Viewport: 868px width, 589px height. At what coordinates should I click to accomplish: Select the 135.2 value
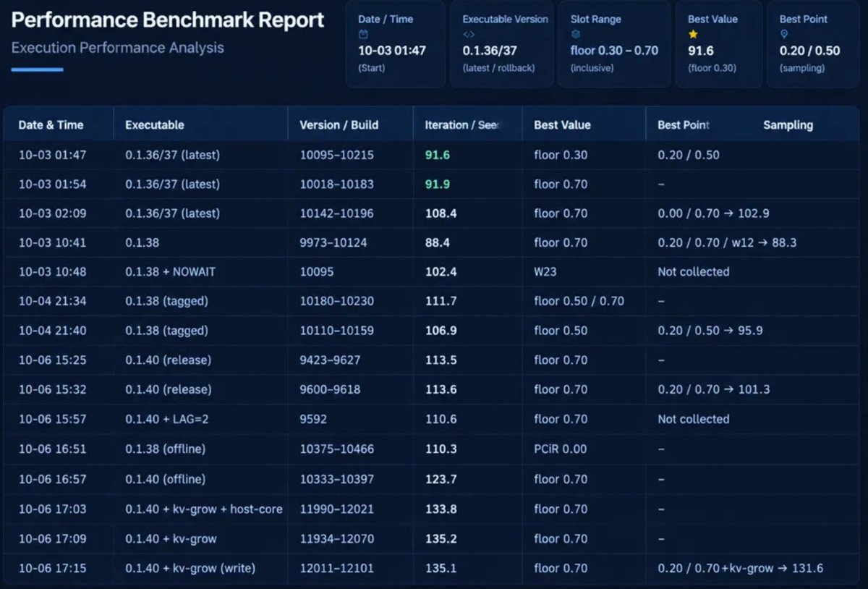tap(441, 538)
